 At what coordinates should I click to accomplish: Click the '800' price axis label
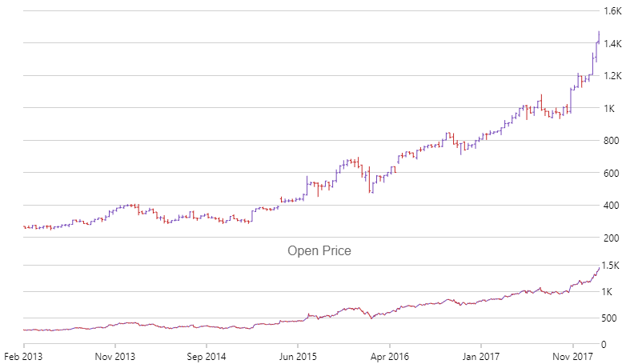(x=612, y=141)
